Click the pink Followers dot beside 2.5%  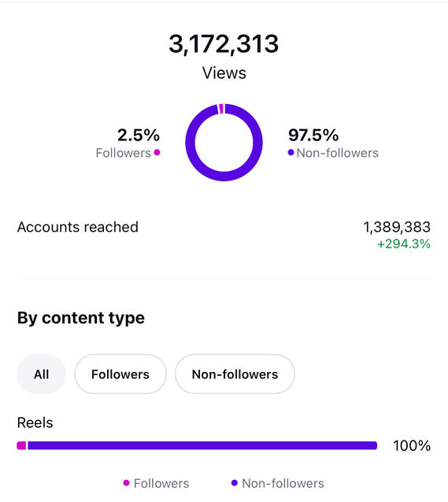coord(157,152)
